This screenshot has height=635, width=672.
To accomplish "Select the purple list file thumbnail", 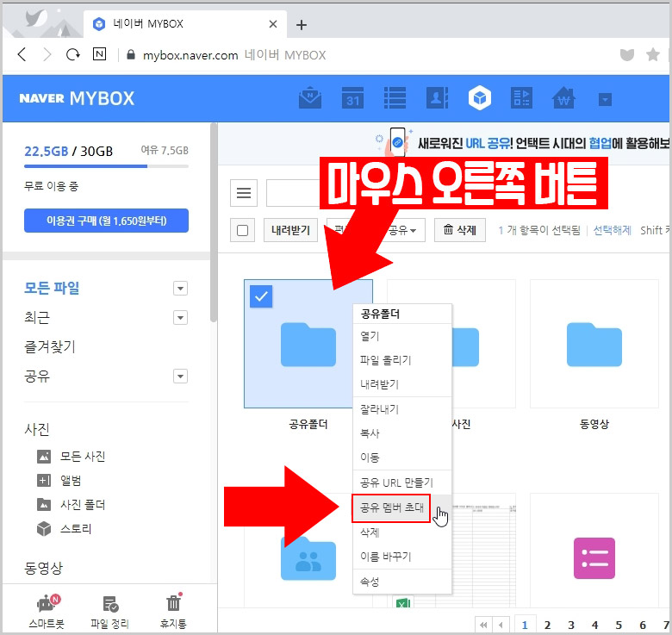I will [594, 557].
